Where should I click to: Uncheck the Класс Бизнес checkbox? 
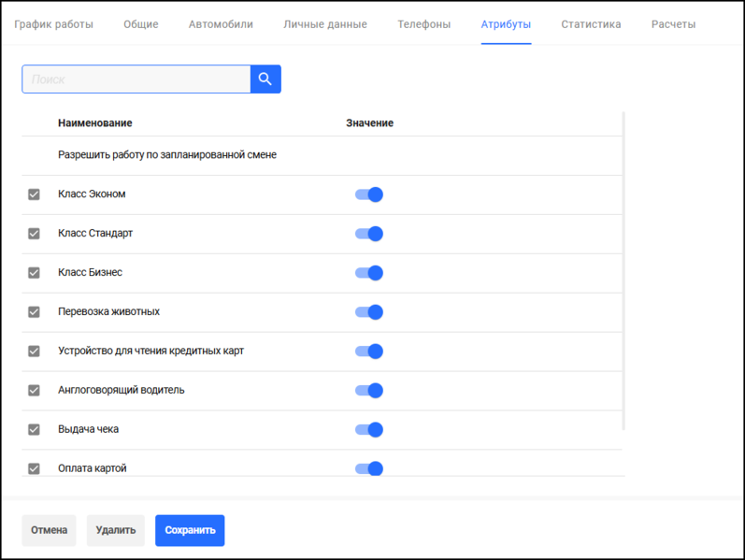pyautogui.click(x=34, y=273)
